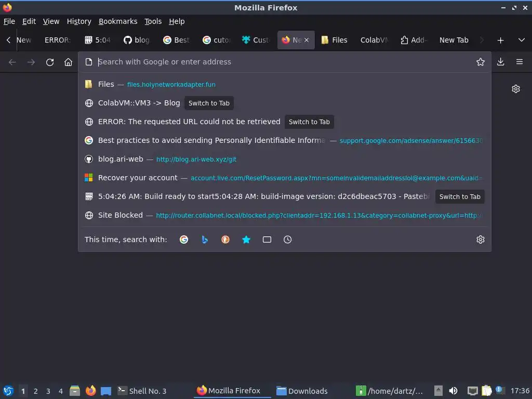Open the network tray icon
532x399 pixels.
[x=472, y=391]
